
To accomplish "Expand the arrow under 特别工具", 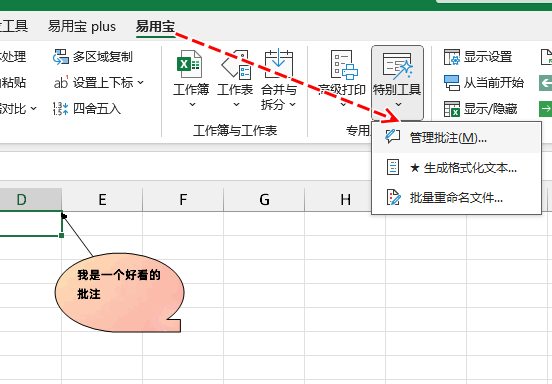I will pyautogui.click(x=398, y=105).
